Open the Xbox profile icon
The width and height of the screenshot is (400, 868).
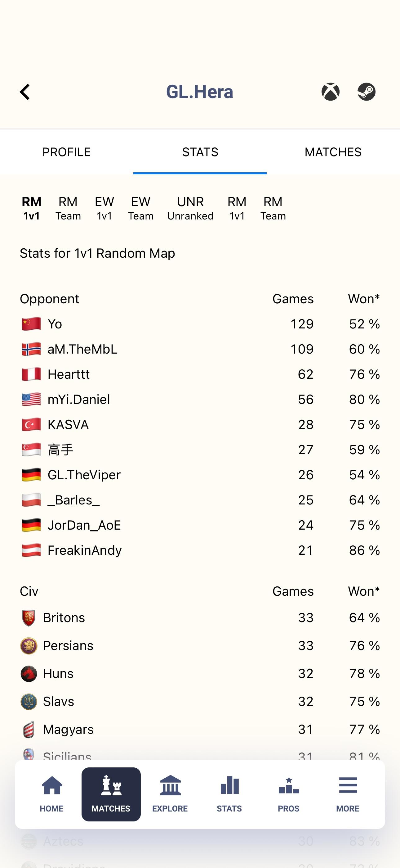pos(330,92)
